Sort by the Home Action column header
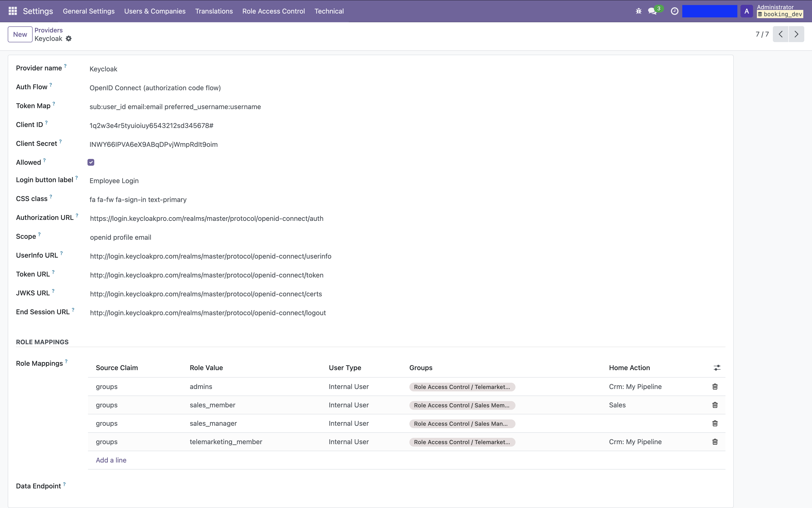 (x=629, y=368)
